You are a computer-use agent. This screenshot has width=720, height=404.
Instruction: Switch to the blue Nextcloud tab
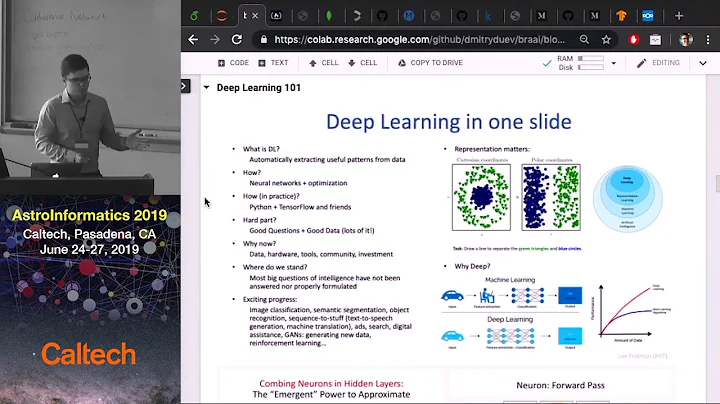point(647,16)
